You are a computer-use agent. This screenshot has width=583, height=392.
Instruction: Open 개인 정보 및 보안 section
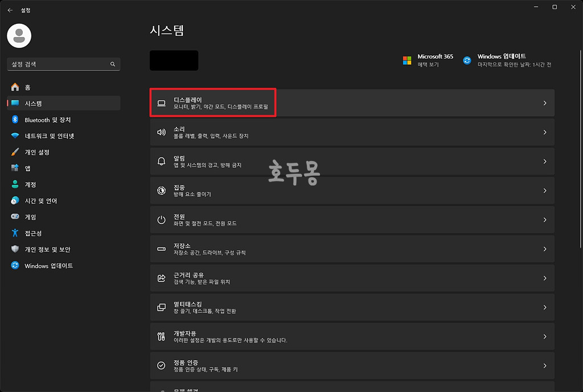(64, 249)
